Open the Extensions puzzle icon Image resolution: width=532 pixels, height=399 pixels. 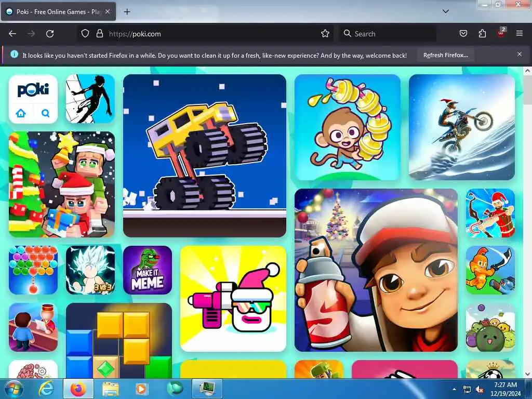(482, 34)
